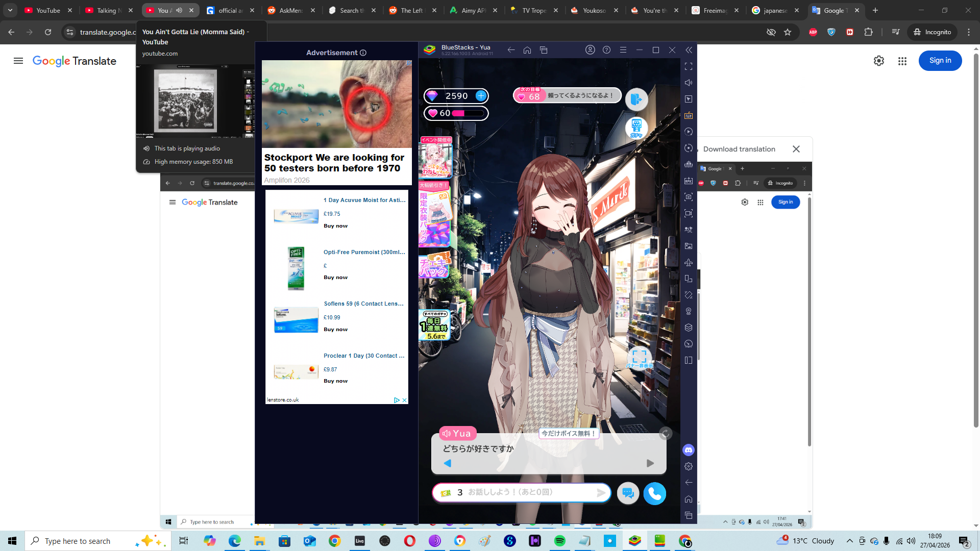This screenshot has width=980, height=551.
Task: Toggle BlueStacks volume speaker icon
Action: point(689,83)
